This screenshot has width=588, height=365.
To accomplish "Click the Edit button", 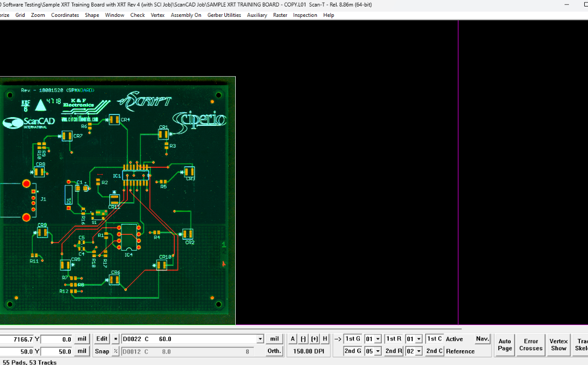I will 102,339.
